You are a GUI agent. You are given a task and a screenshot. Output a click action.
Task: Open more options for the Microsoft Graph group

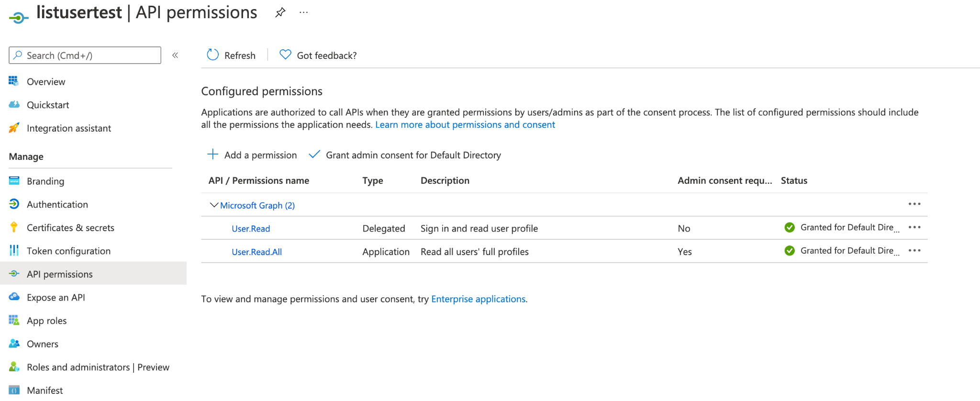coord(914,204)
